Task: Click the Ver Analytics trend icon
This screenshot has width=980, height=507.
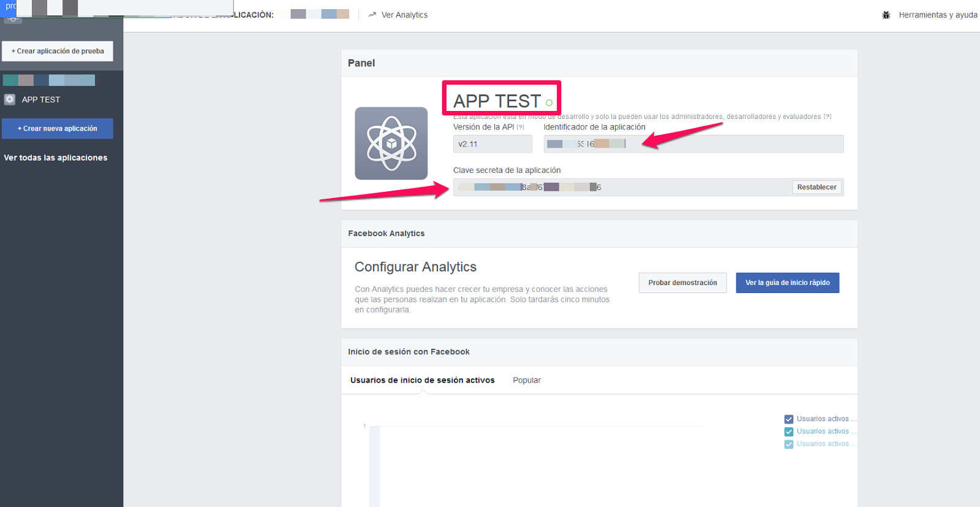Action: (372, 15)
